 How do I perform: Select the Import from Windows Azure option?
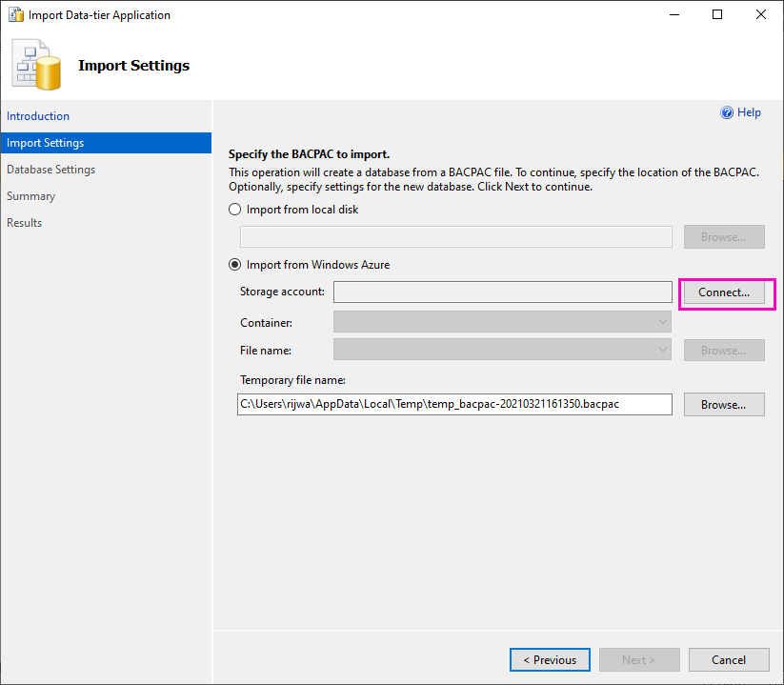234,264
